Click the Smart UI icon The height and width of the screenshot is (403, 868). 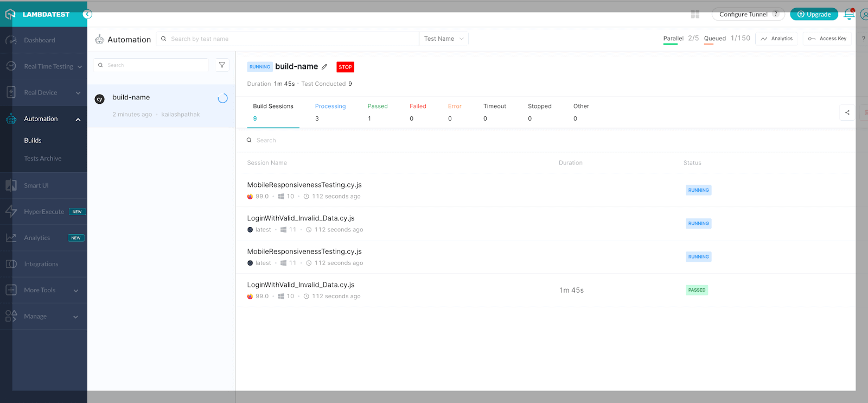[x=11, y=185]
